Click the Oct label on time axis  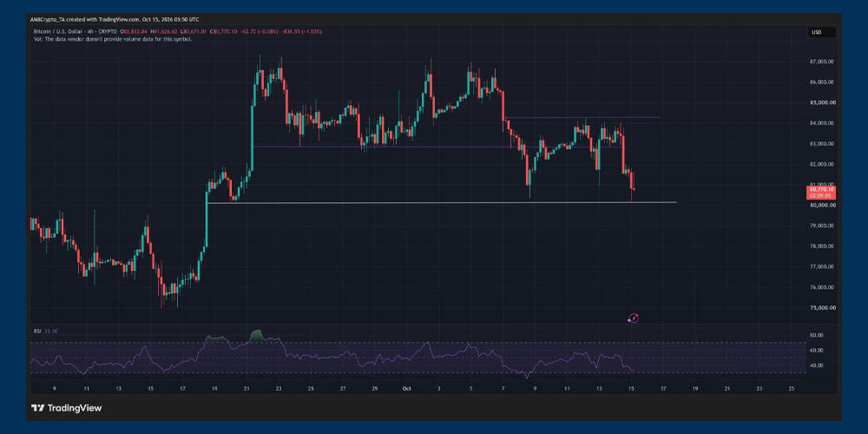(x=407, y=389)
